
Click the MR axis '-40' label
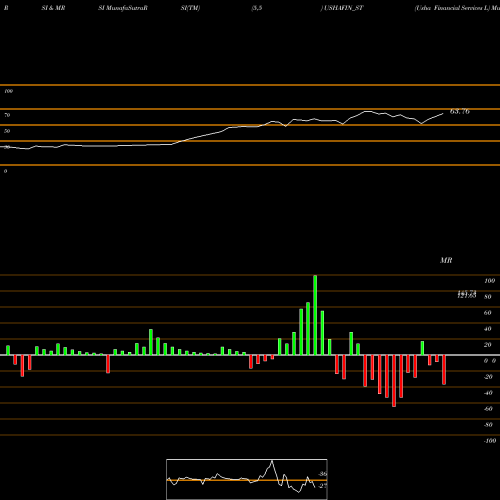point(488,393)
